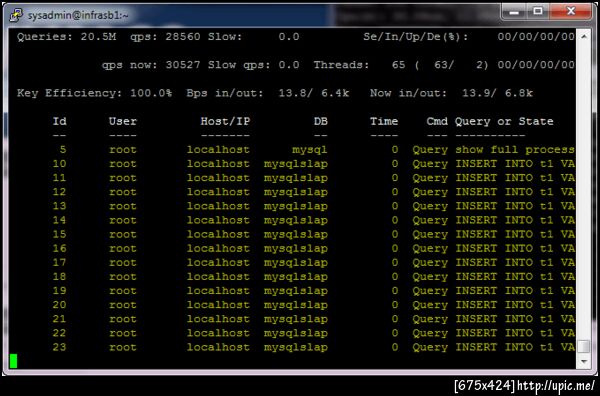This screenshot has width=600, height=396.
Task: Click the qps: 28560 value
Action: click(165, 37)
